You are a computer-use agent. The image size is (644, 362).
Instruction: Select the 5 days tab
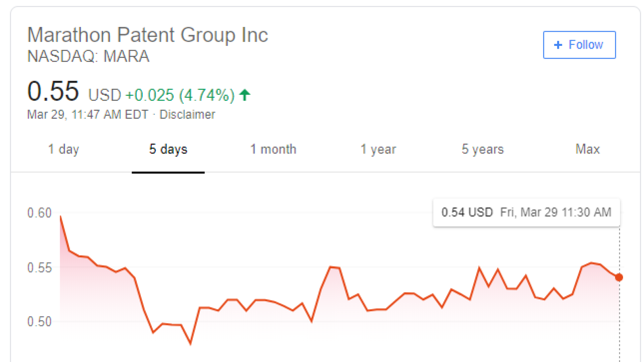[x=168, y=149]
